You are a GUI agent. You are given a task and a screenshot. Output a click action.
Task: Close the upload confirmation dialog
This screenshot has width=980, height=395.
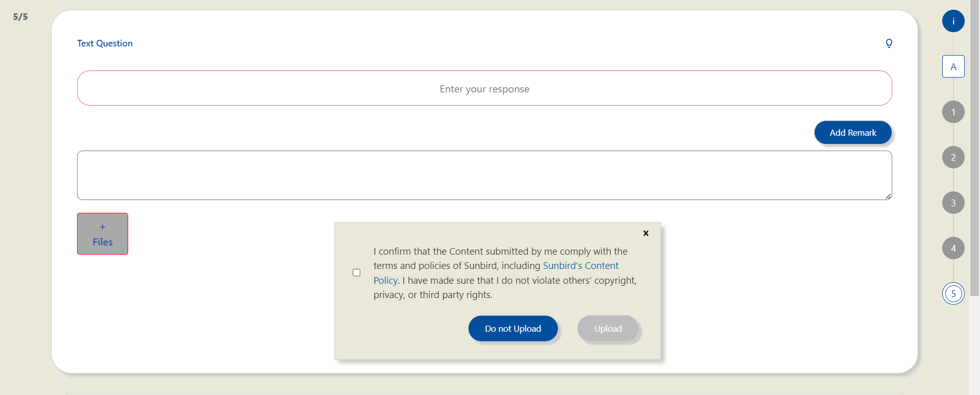(x=646, y=233)
